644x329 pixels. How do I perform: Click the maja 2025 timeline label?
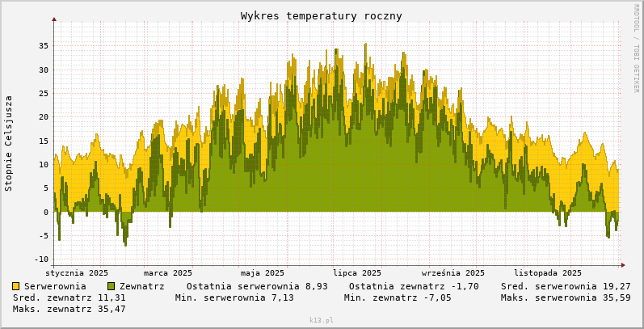(263, 273)
